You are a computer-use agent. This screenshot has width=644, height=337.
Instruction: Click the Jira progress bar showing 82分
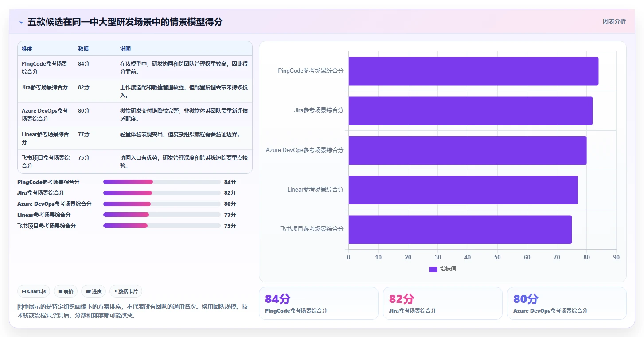162,193
